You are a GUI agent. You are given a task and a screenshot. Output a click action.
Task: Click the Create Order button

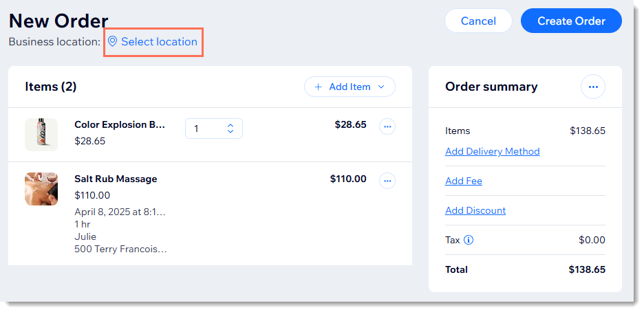click(x=571, y=21)
